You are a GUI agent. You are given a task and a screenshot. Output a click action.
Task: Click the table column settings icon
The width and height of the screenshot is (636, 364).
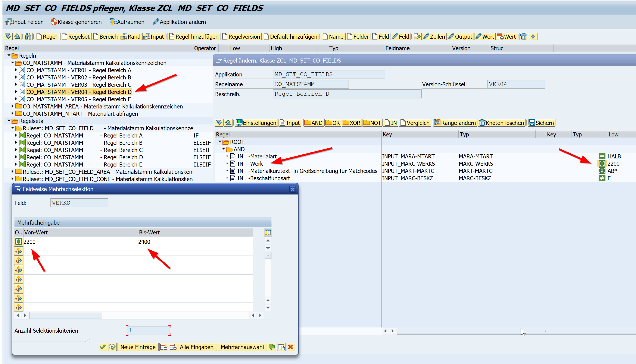268,232
